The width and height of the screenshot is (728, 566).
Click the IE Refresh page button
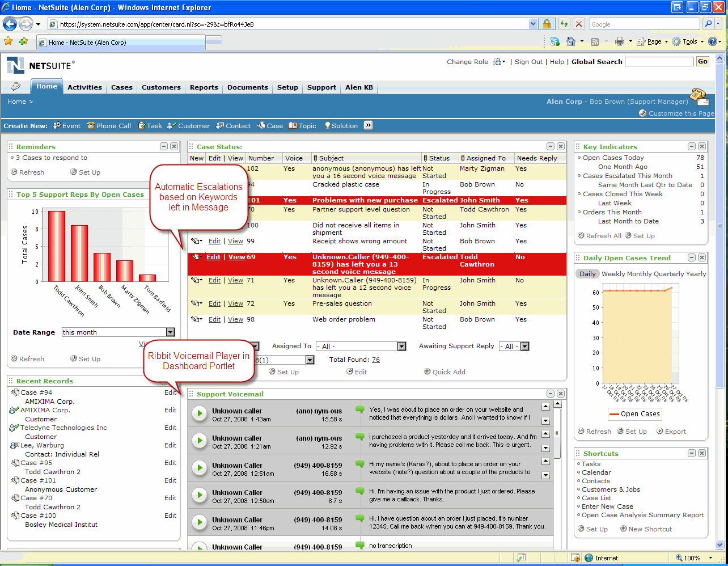point(564,24)
